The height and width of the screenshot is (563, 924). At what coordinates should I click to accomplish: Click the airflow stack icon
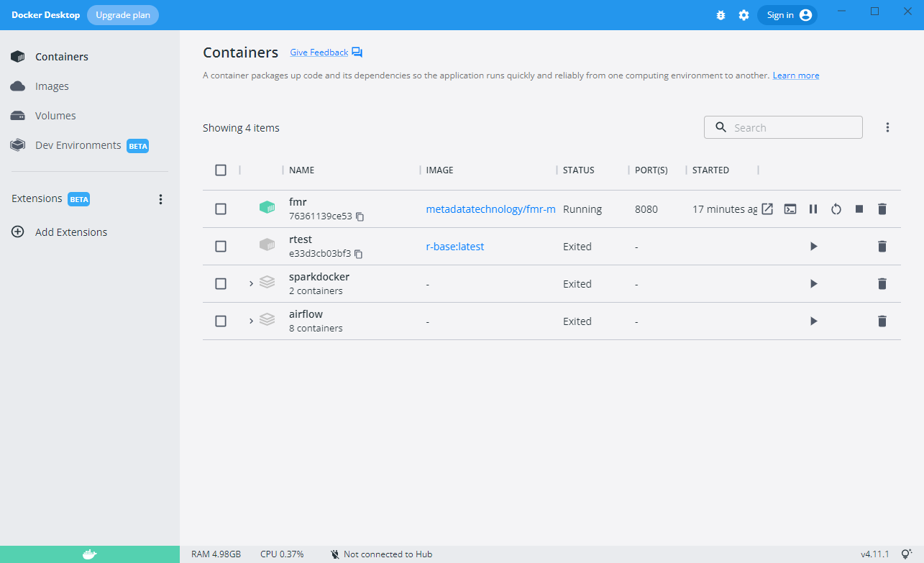pyautogui.click(x=267, y=320)
